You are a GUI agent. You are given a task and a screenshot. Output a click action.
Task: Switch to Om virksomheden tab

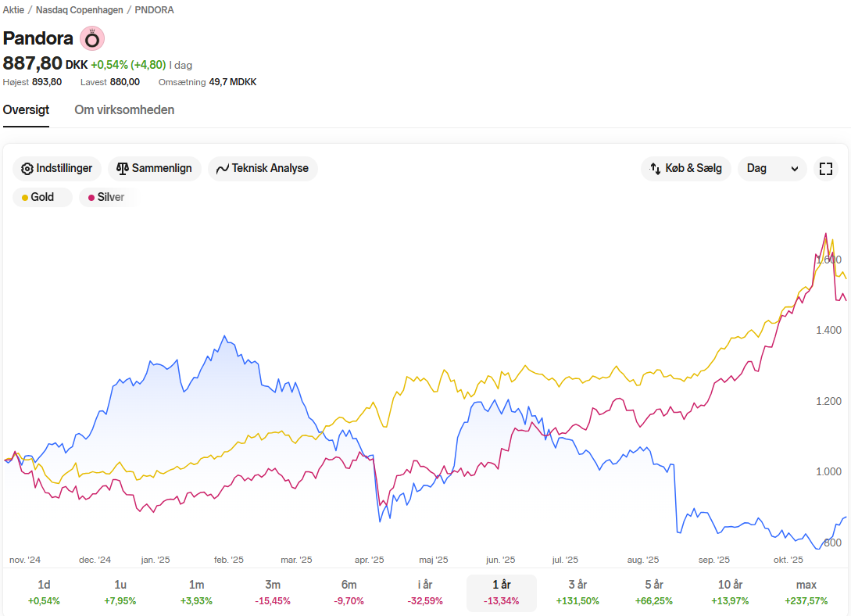[x=124, y=109]
